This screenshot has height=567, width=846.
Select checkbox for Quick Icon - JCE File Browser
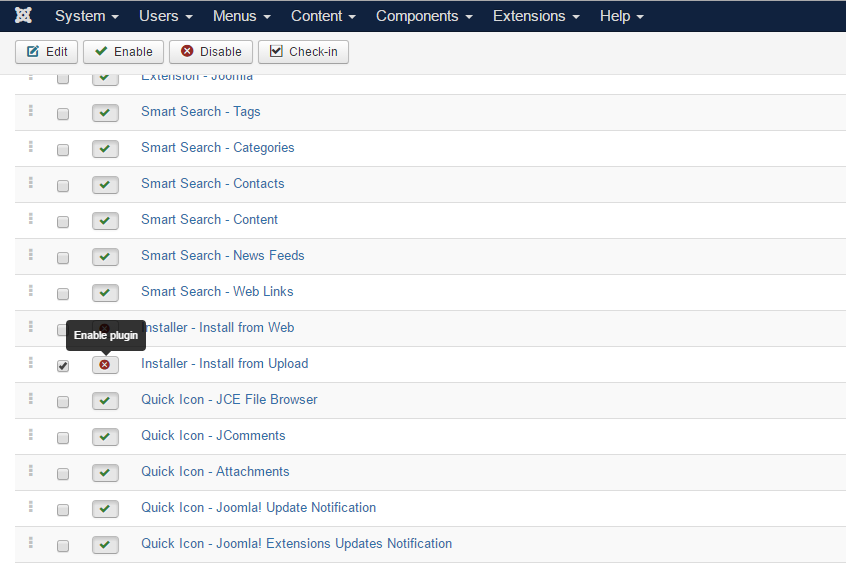click(x=63, y=402)
